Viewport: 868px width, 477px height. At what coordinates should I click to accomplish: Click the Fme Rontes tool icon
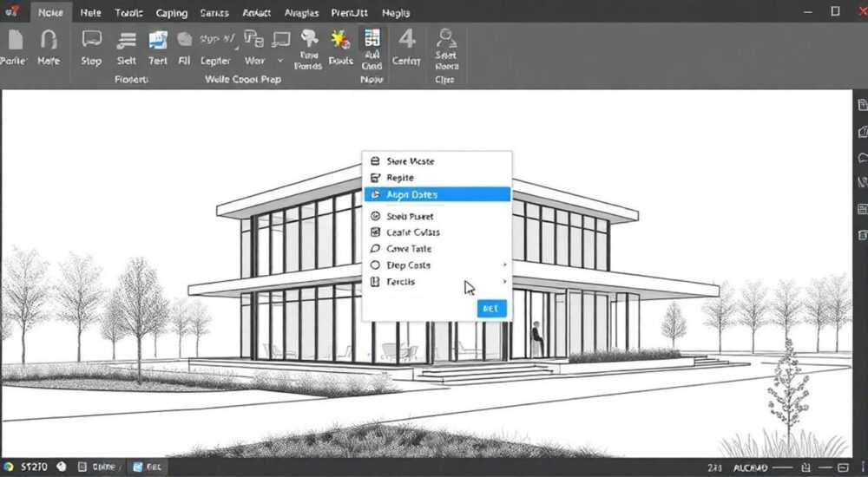pyautogui.click(x=309, y=38)
